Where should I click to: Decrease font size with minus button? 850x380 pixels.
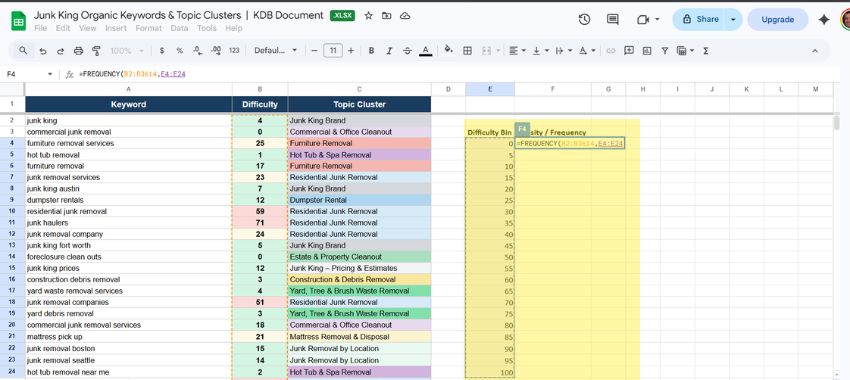314,50
